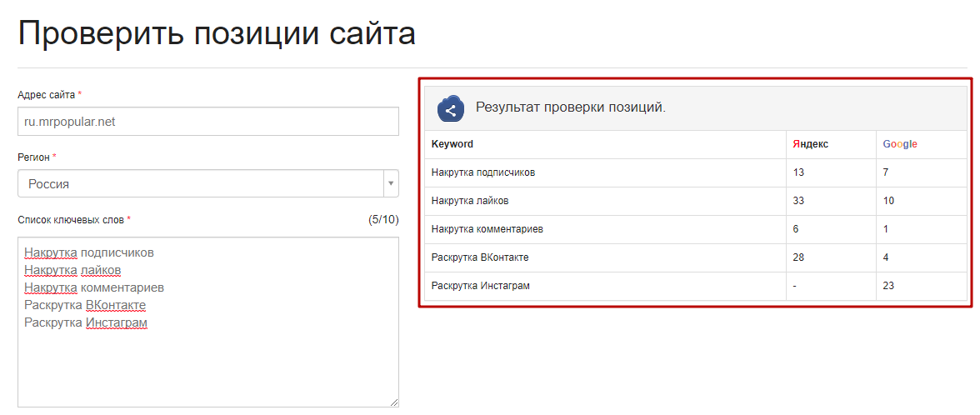Click Google value 1 for Накрутка комментариев
This screenshot has width=980, height=415.
886,228
